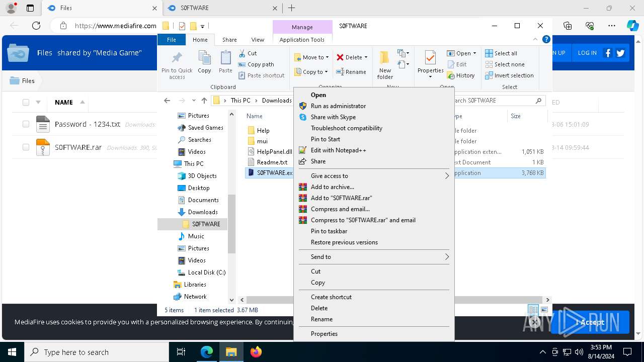The image size is (644, 362).
Task: Expand Give access to submenu
Action: click(447, 176)
